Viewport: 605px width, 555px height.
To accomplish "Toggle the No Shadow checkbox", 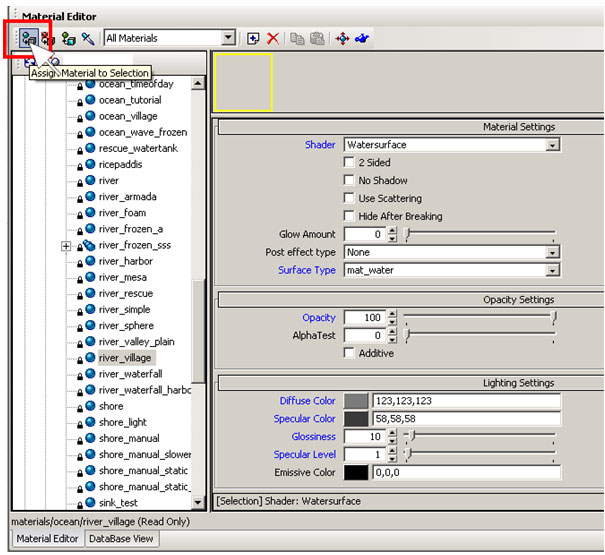I will pos(349,180).
